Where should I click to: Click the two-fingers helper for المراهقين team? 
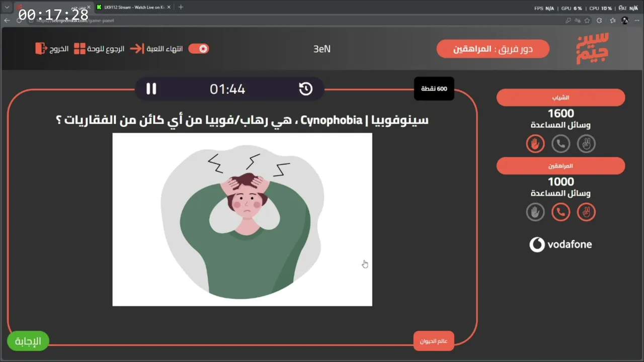pos(586,212)
